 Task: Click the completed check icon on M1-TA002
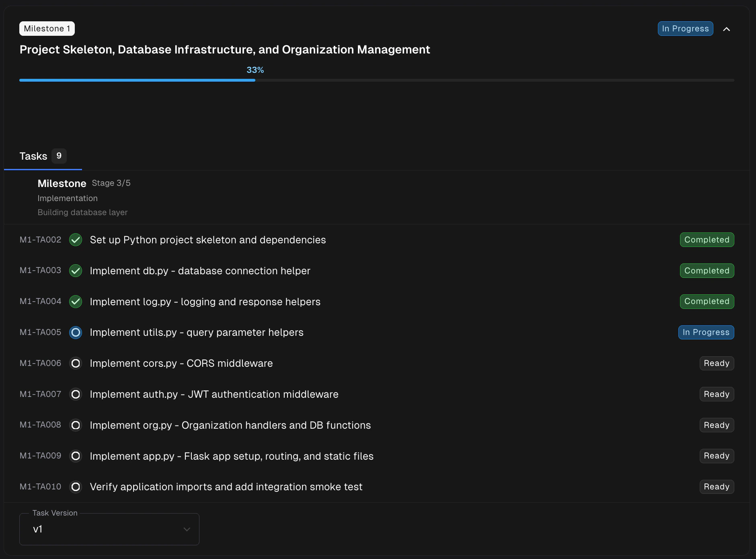pyautogui.click(x=76, y=240)
